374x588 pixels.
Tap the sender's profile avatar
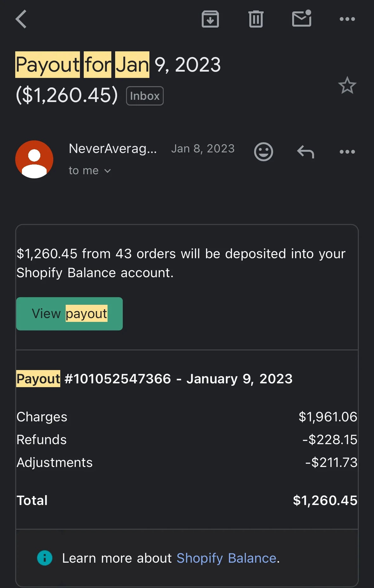coord(34,159)
